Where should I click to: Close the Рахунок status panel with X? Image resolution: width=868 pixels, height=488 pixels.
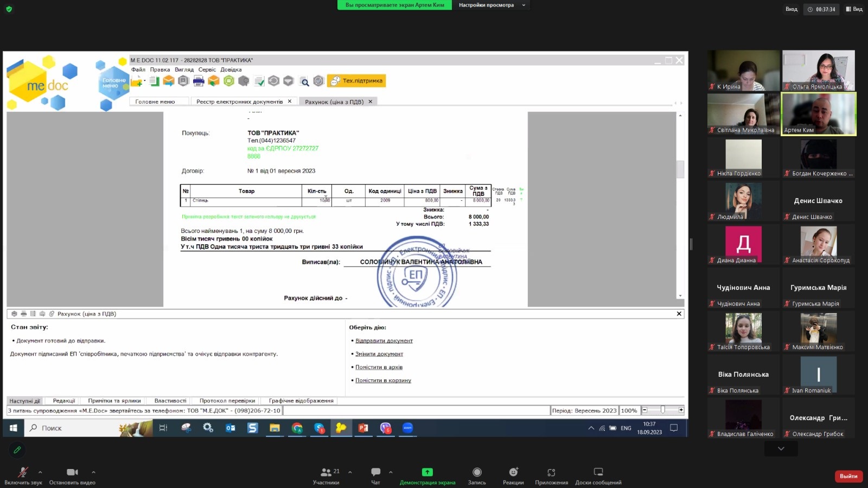pos(679,314)
